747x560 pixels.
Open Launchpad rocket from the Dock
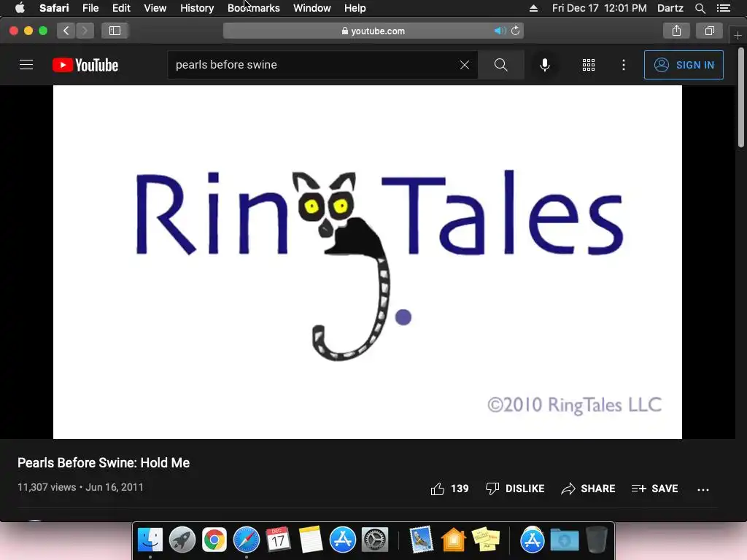coord(182,540)
